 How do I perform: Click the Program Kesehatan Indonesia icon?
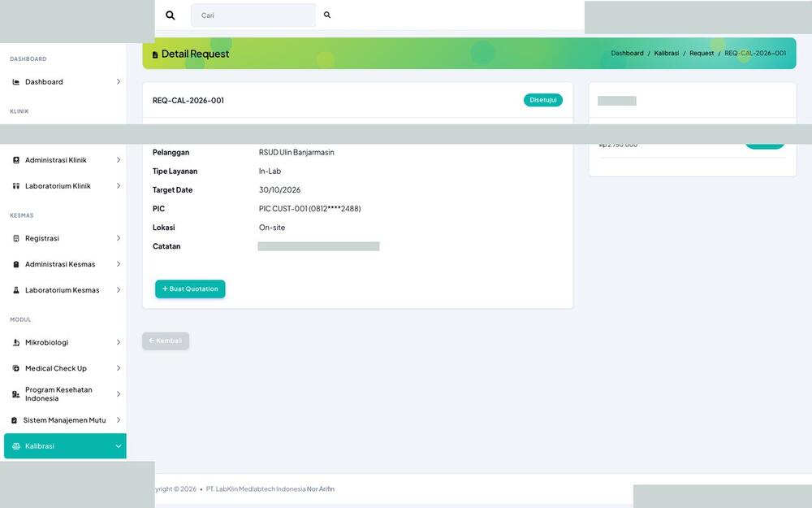(16, 394)
